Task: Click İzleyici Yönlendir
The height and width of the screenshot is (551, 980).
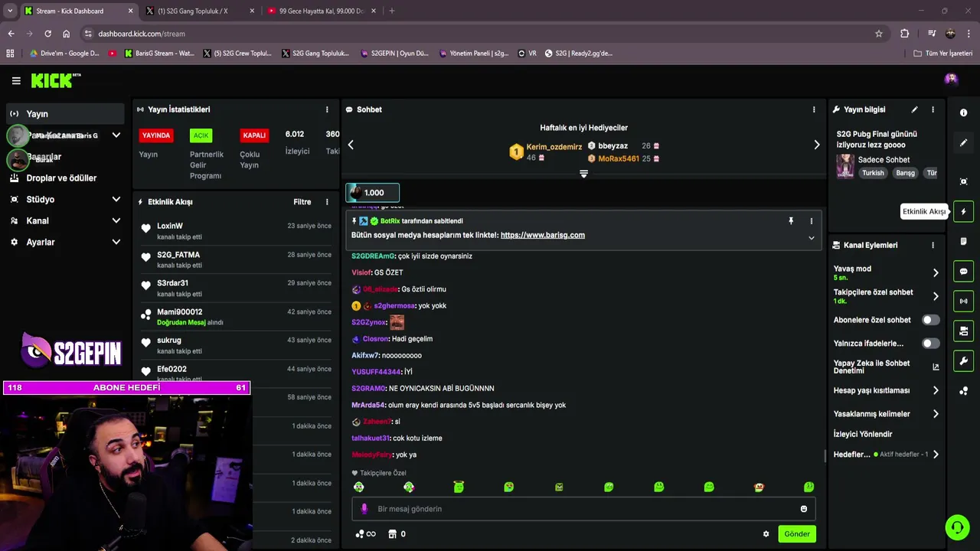Action: point(863,434)
